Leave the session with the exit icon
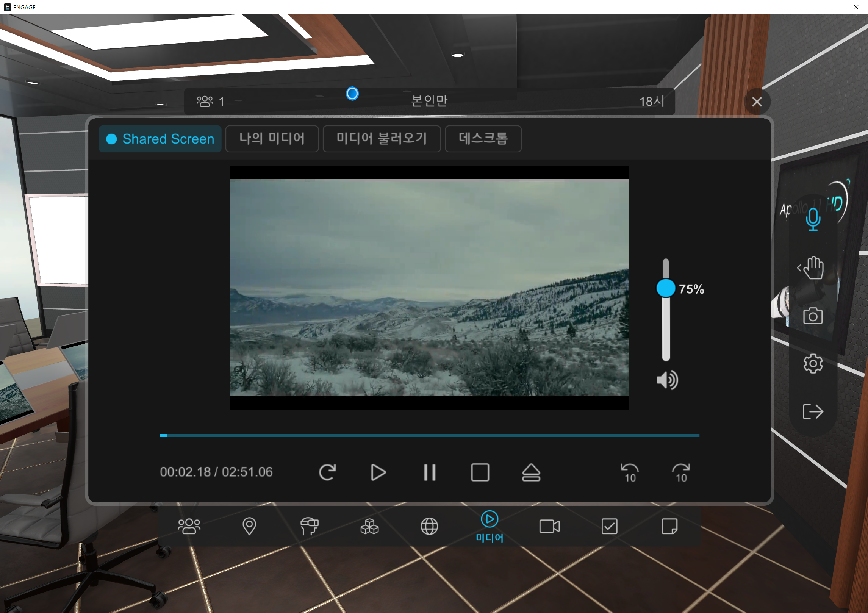Viewport: 868px width, 613px height. click(813, 411)
